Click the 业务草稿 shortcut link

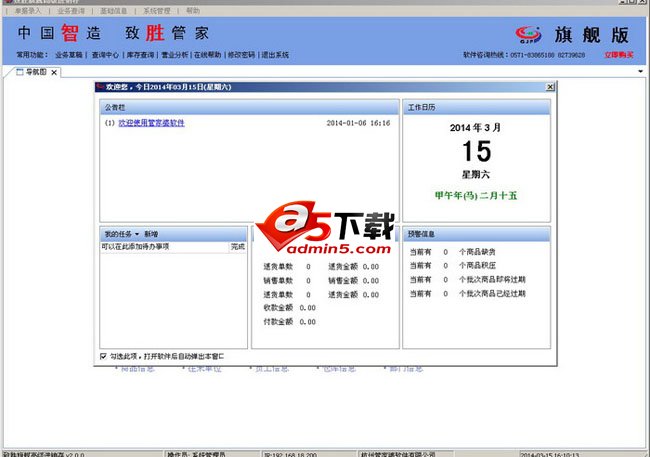coord(69,55)
